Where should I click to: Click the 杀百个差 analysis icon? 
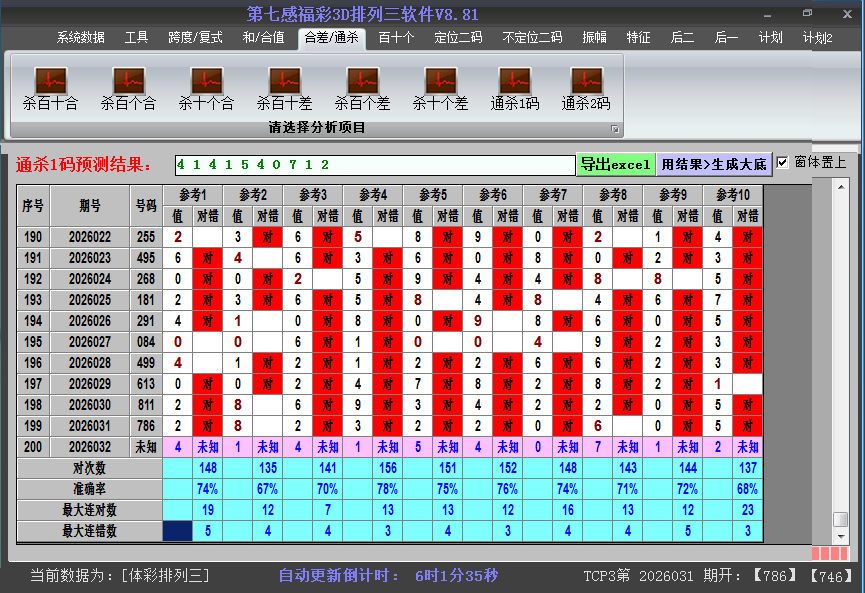click(362, 81)
